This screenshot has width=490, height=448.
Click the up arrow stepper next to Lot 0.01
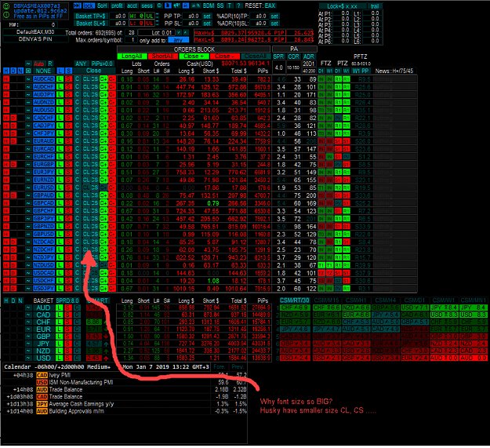pyautogui.click(x=186, y=32)
